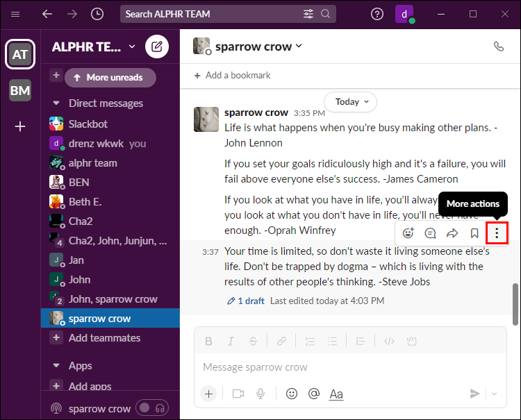Add a new workspace with plus
The width and height of the screenshot is (521, 420).
[20, 126]
